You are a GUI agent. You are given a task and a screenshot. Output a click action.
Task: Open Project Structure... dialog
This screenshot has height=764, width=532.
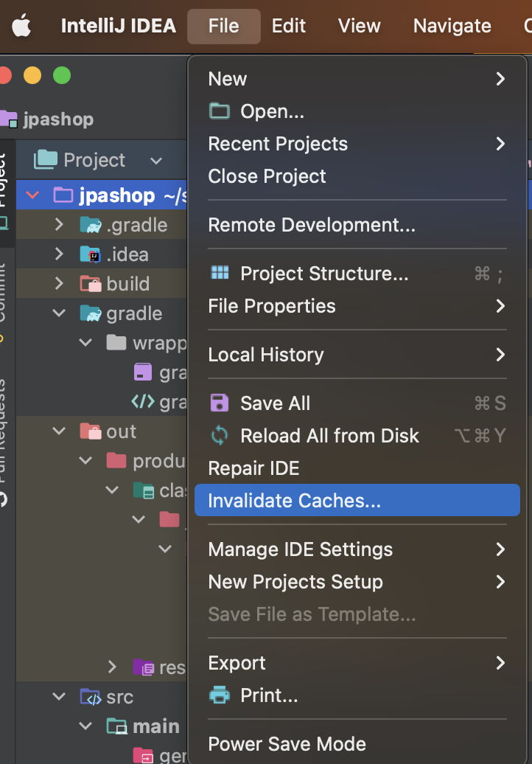click(x=357, y=274)
